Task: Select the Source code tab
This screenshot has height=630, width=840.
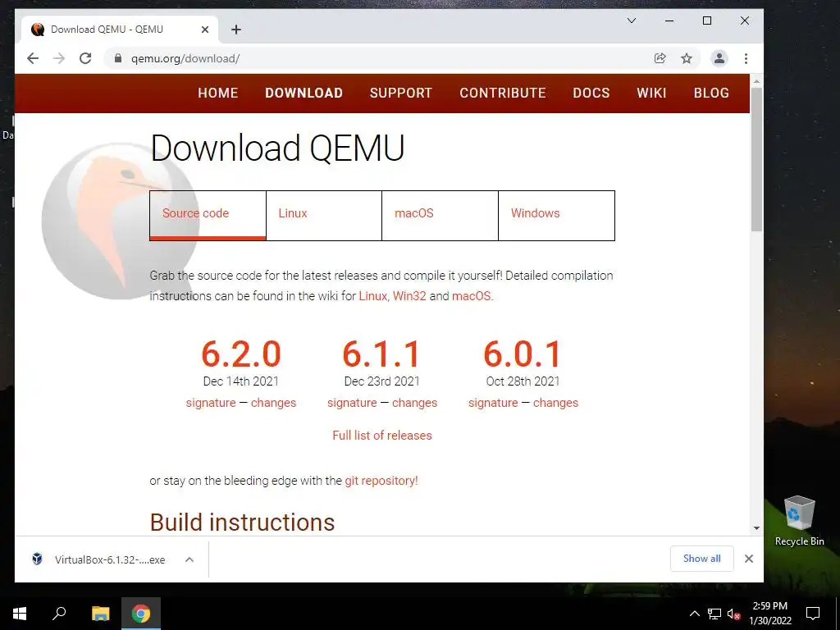Action: pos(208,216)
